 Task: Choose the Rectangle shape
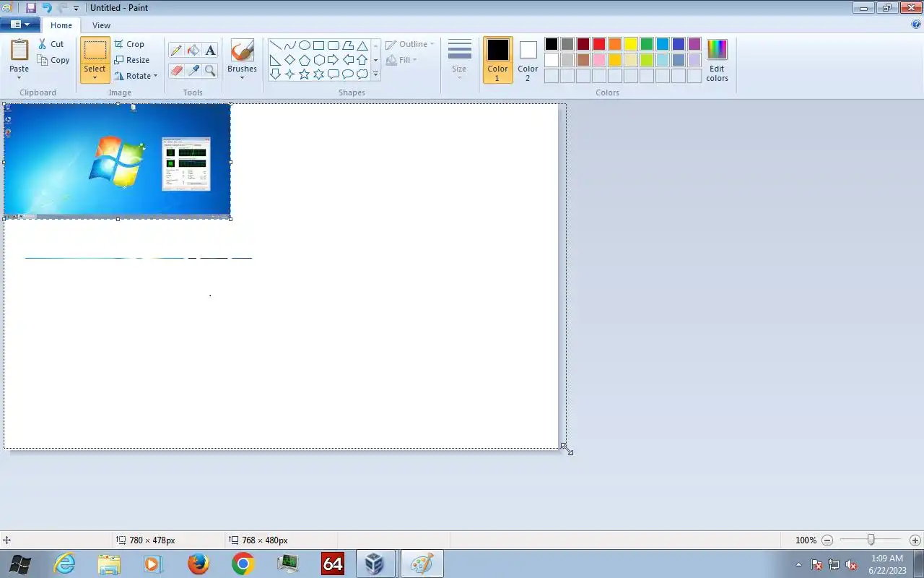(x=318, y=46)
